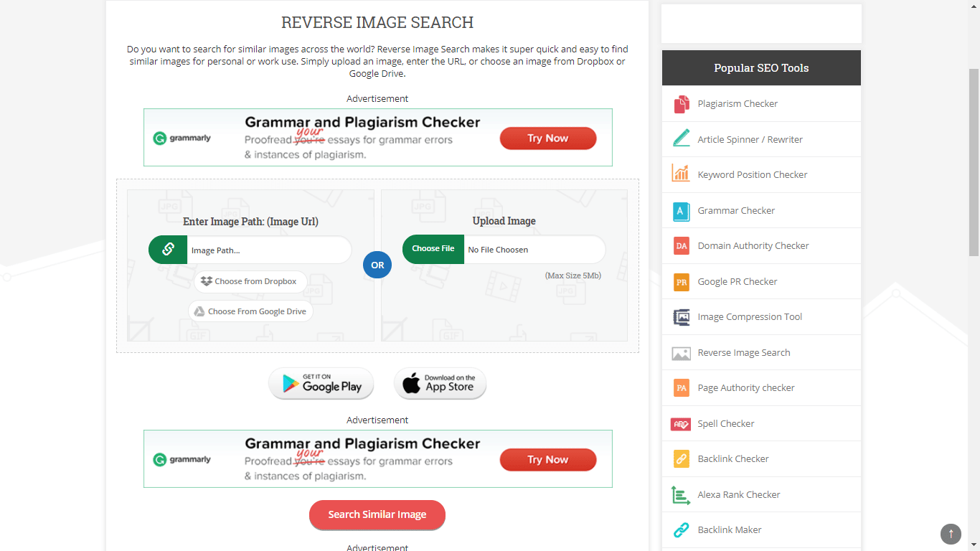Click Try Now in lower Grammarly ad
Screen dimensions: 980x551
point(548,460)
